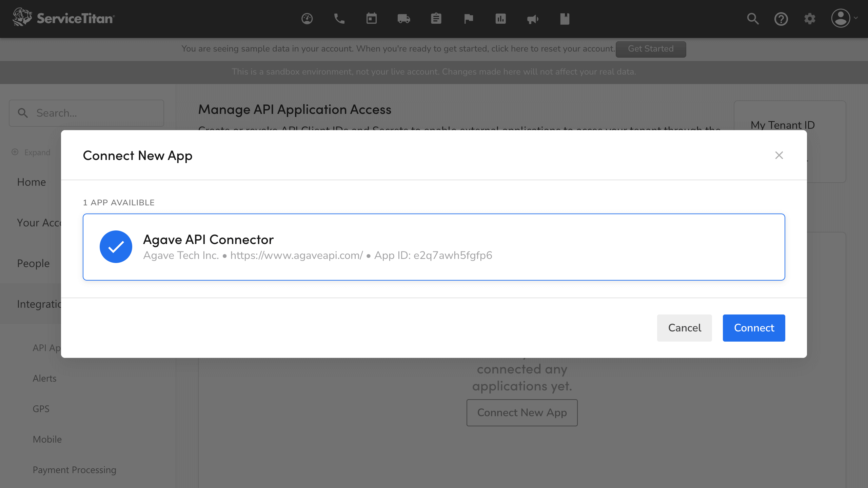Image resolution: width=868 pixels, height=488 pixels.
Task: Open the user profile avatar menu
Action: (x=844, y=18)
